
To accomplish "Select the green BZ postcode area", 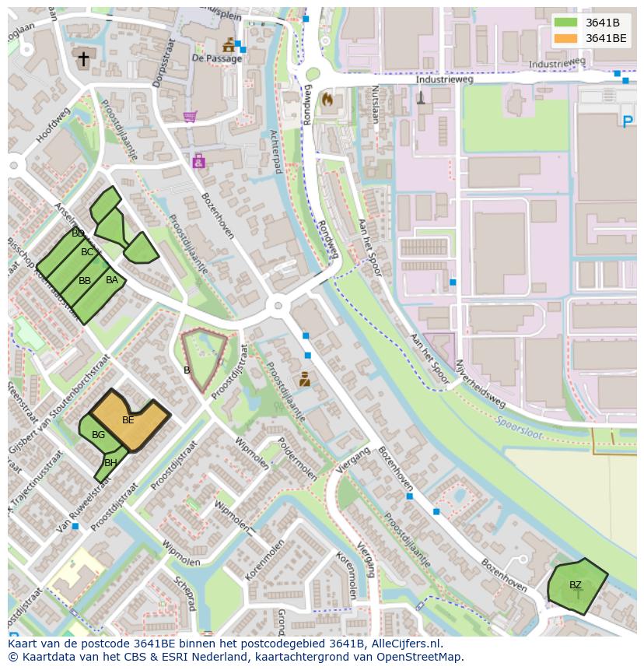I will pyautogui.click(x=576, y=585).
